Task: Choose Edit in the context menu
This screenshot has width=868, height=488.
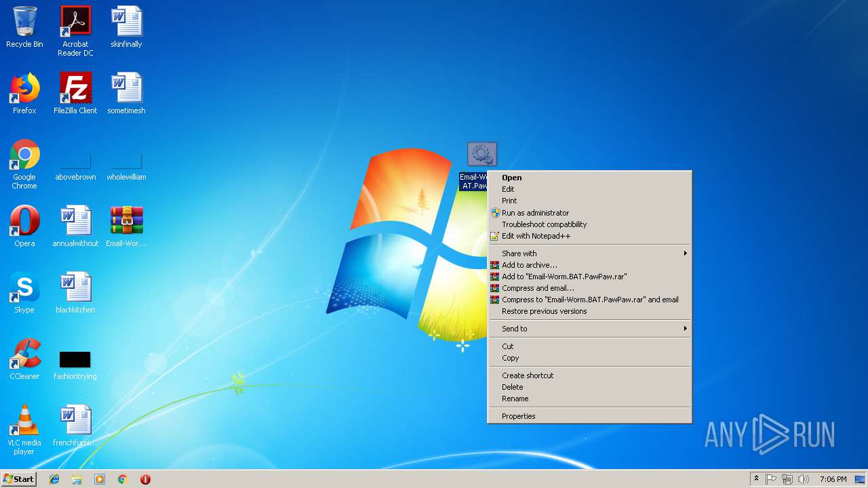Action: (x=589, y=189)
